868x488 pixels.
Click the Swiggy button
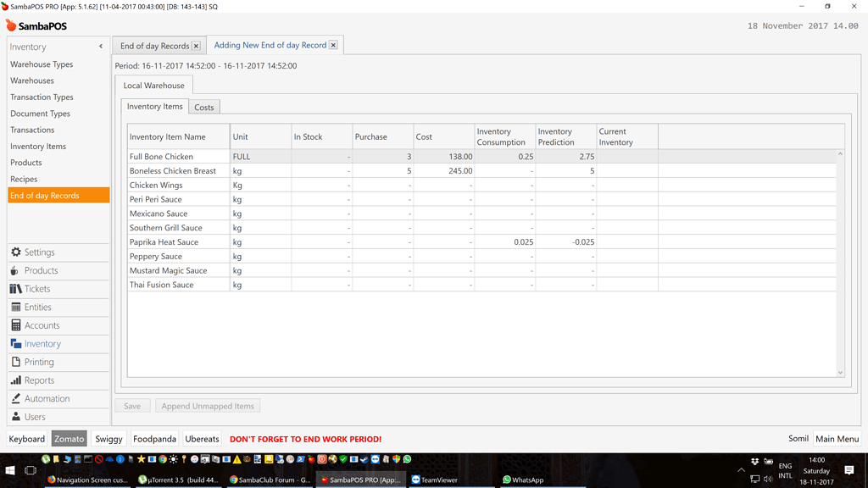(x=108, y=439)
